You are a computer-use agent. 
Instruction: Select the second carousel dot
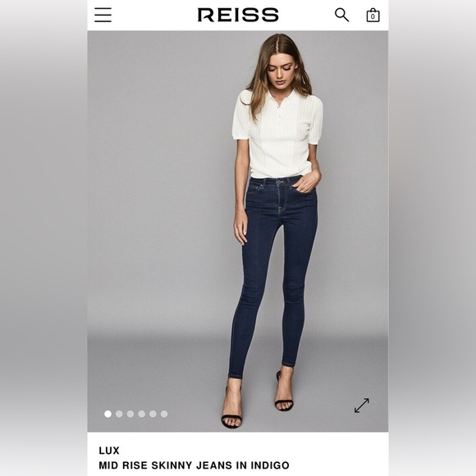(119, 414)
